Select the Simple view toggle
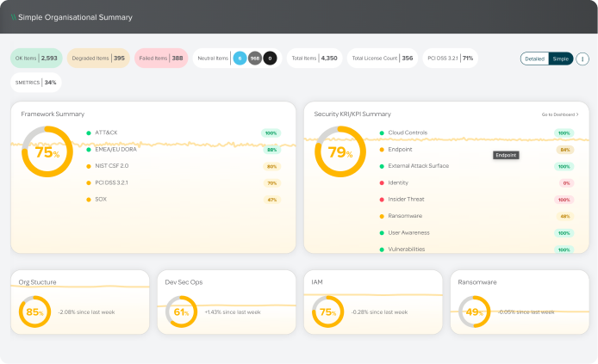 [x=561, y=59]
